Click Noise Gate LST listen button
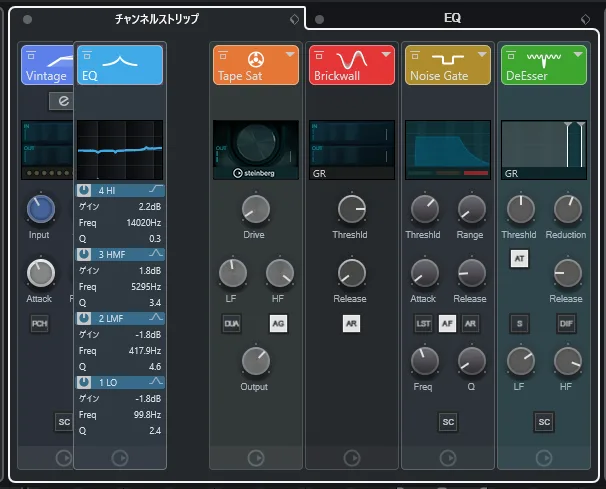 pyautogui.click(x=424, y=324)
